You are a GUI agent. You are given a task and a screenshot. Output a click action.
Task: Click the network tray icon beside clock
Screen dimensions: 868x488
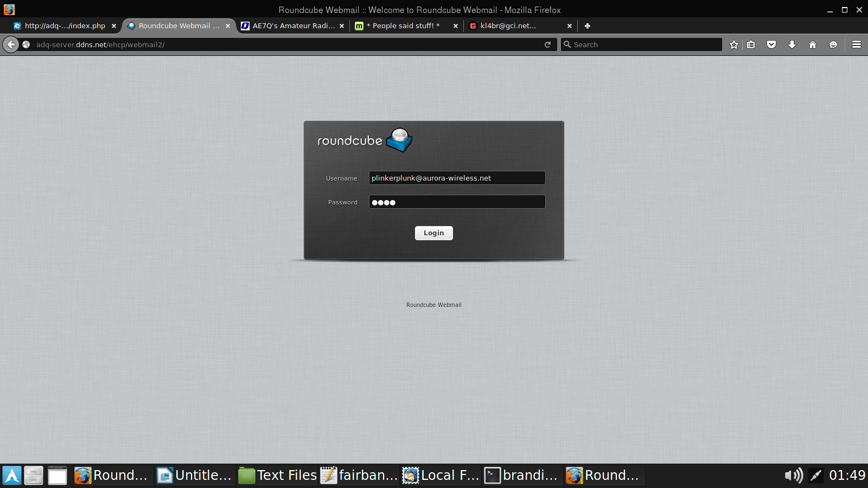coord(816,476)
